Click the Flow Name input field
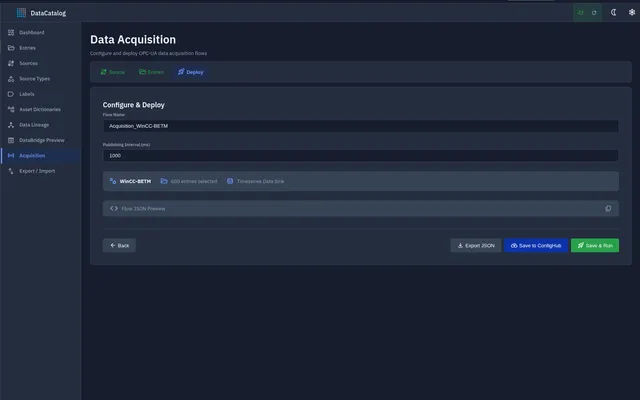The height and width of the screenshot is (400, 640). point(361,126)
